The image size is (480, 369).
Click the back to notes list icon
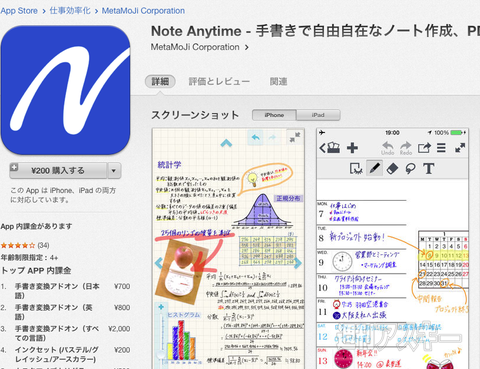coord(329,148)
